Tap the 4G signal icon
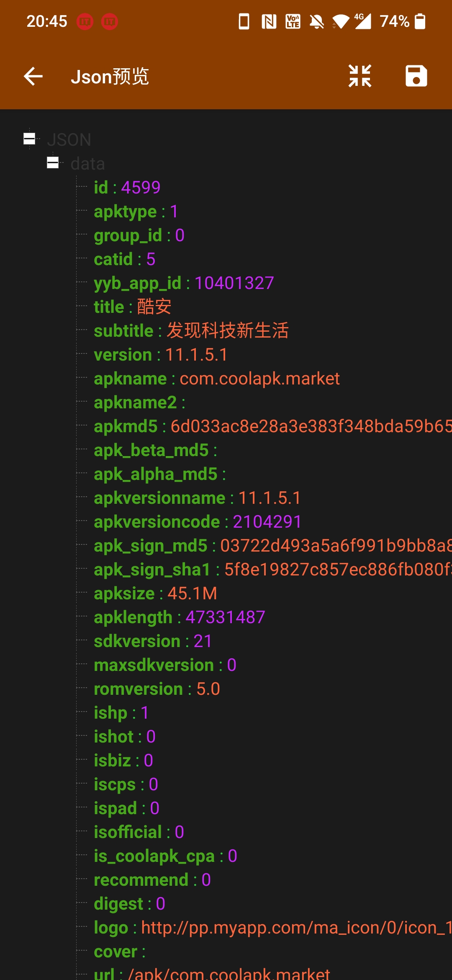This screenshot has width=452, height=980. pos(362,21)
